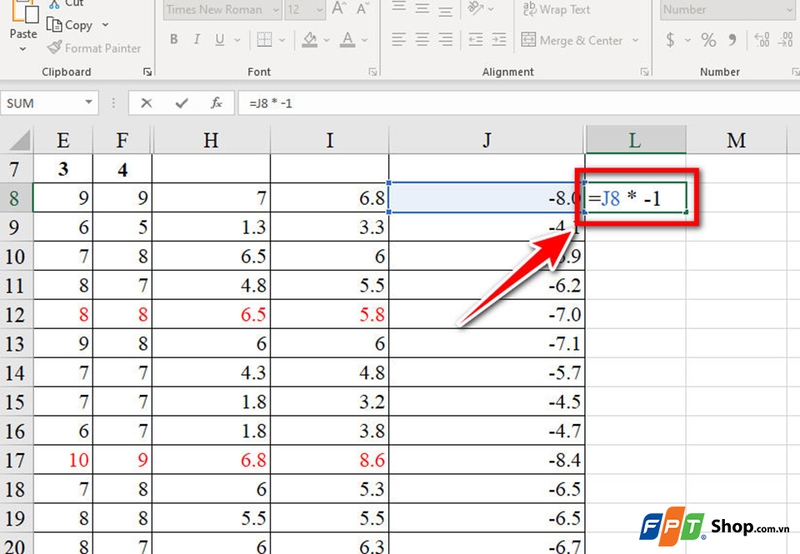800x554 pixels.
Task: Toggle underline formatting
Action: click(x=219, y=39)
